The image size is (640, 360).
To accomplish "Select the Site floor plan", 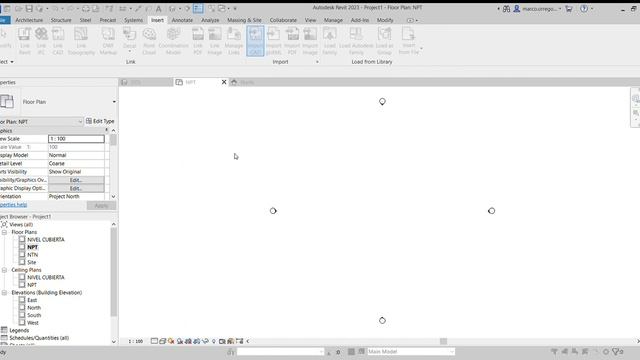I will coord(32,262).
